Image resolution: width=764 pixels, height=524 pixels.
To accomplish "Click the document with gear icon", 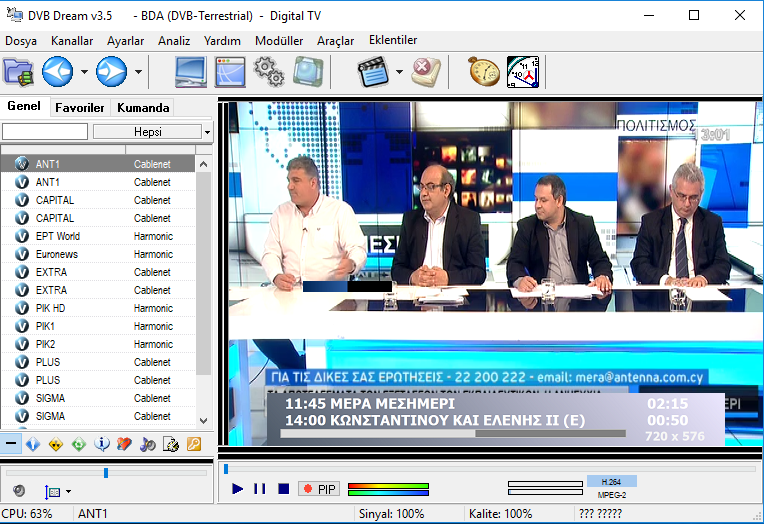I will (x=171, y=444).
